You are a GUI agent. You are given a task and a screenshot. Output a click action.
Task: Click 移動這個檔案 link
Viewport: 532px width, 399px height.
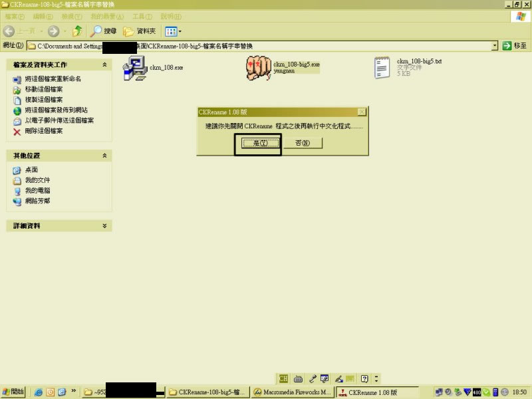[x=44, y=89]
